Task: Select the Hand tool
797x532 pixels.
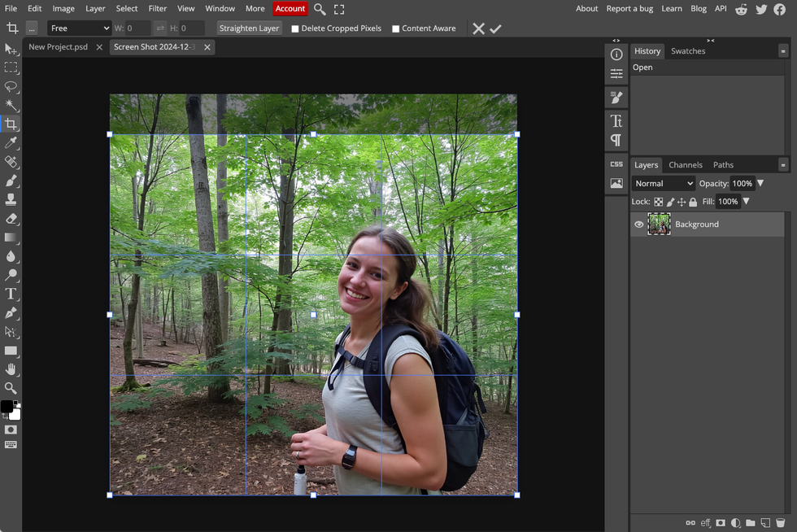Action: (11, 369)
